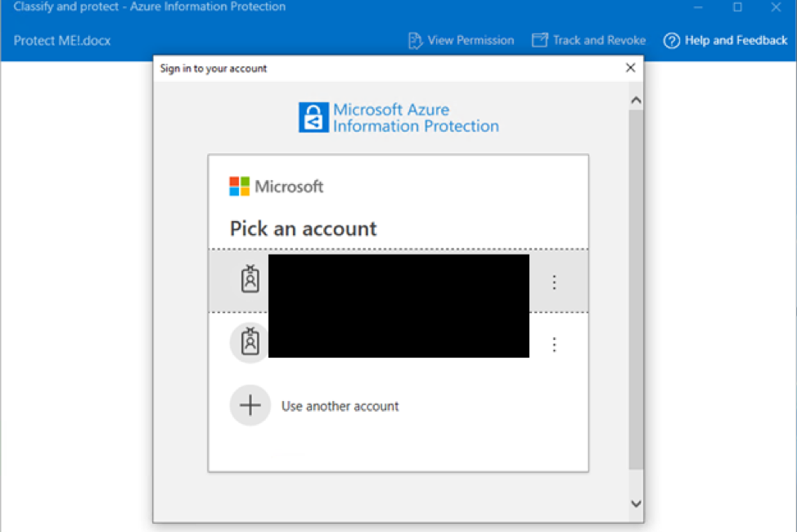Open Help and Feedback
Image resolution: width=797 pixels, height=532 pixels.
click(725, 40)
